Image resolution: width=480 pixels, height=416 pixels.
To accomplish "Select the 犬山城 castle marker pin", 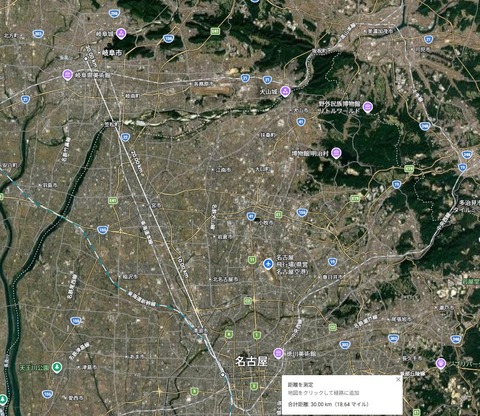I will pyautogui.click(x=285, y=91).
